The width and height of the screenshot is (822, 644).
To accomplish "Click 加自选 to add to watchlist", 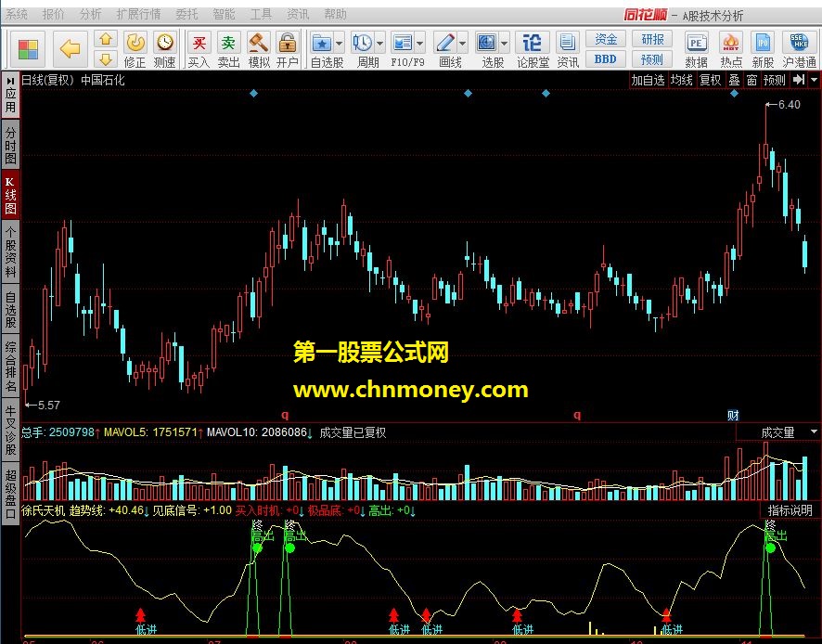I will (648, 80).
